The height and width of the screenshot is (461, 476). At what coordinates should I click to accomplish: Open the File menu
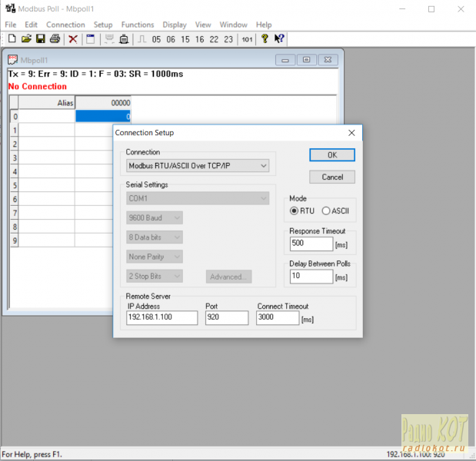11,25
